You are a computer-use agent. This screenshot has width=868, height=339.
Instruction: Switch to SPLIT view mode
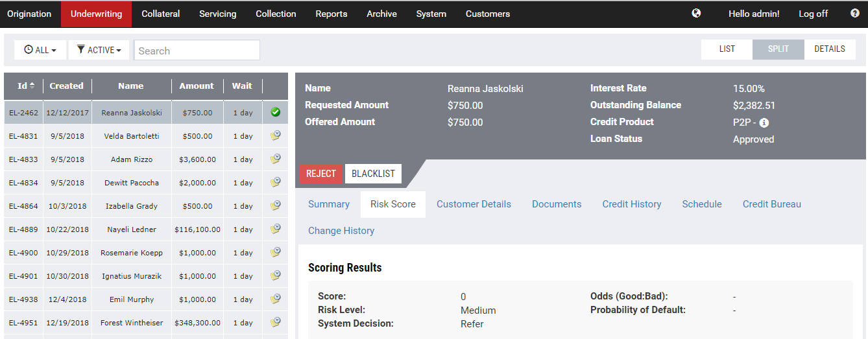pyautogui.click(x=778, y=49)
